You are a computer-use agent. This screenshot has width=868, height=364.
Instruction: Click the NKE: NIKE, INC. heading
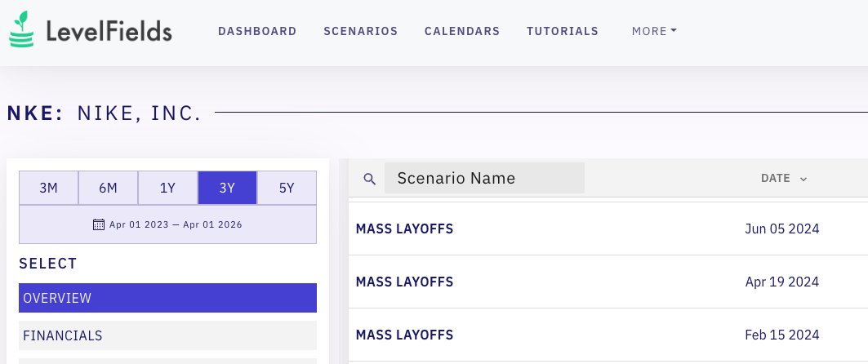(104, 113)
